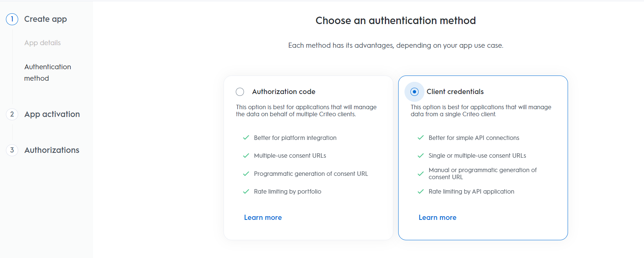Jump to Authorizations step
Viewport: 644px width, 258px height.
[x=52, y=150]
